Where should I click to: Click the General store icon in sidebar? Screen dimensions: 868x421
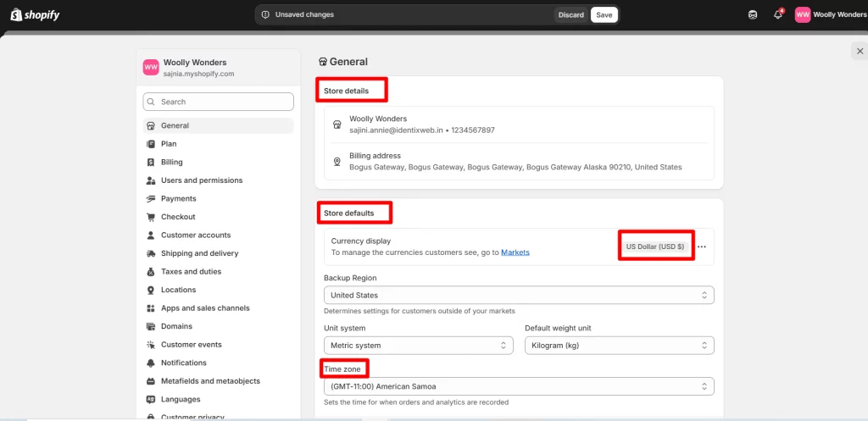151,125
